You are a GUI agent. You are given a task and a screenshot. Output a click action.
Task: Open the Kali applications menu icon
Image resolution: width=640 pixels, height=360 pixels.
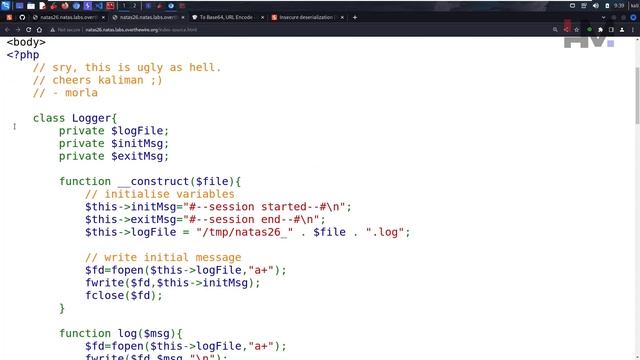tap(5, 6)
